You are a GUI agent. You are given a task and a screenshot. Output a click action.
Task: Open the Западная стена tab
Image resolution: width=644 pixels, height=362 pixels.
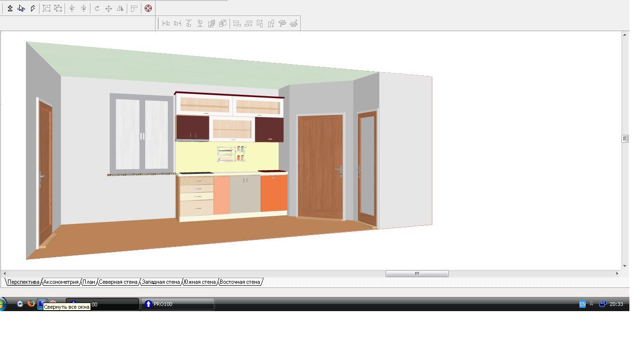tap(161, 282)
